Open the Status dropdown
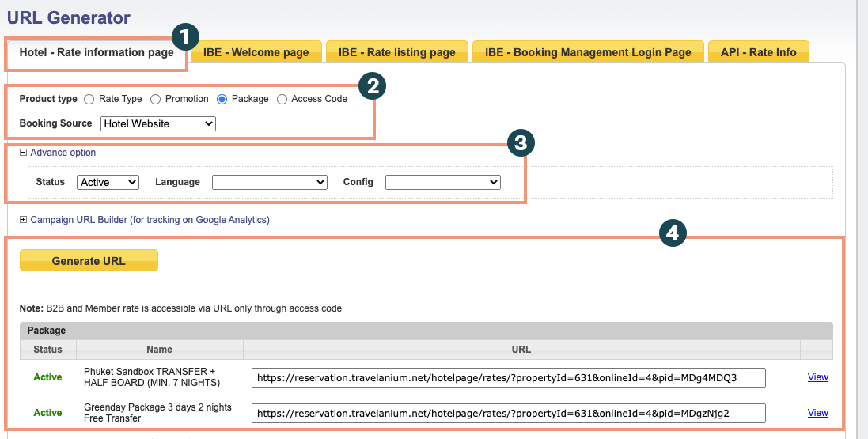 click(108, 182)
